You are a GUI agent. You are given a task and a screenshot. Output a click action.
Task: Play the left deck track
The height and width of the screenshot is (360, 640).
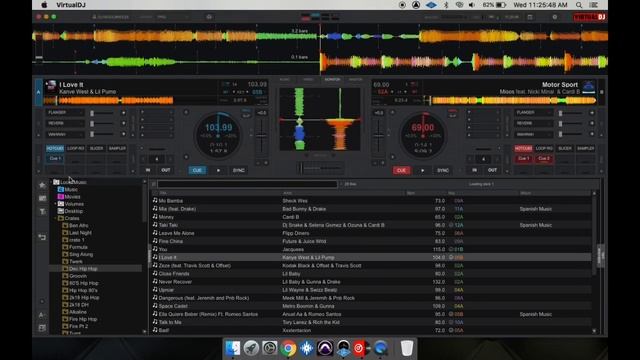(218, 170)
